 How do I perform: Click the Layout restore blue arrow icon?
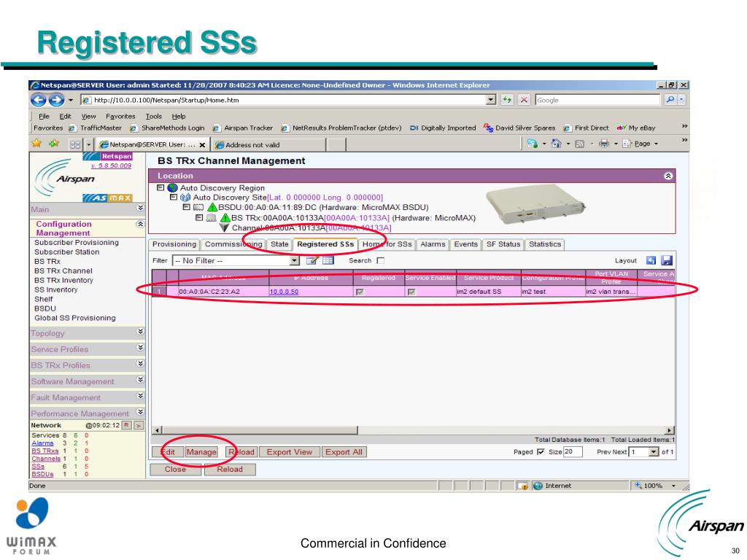[651, 260]
